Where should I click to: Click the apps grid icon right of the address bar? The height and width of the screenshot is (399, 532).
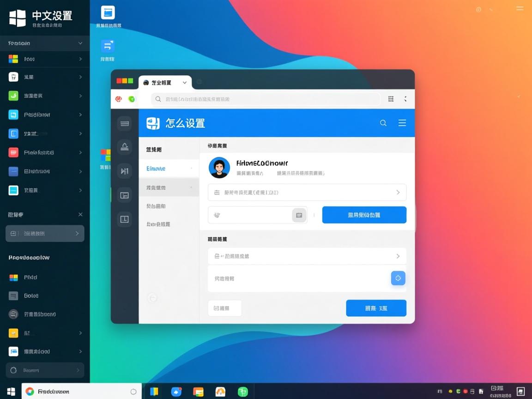(391, 99)
